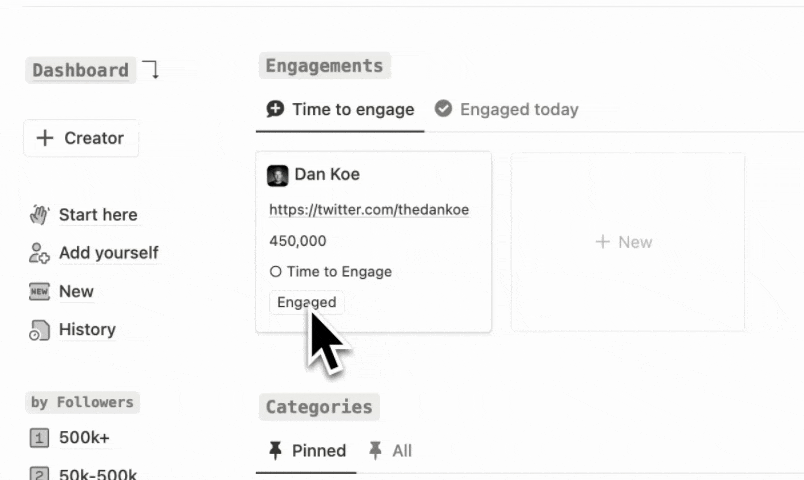The width and height of the screenshot is (804, 480).
Task: Mark Dan Koe as Engaged
Action: pos(307,302)
